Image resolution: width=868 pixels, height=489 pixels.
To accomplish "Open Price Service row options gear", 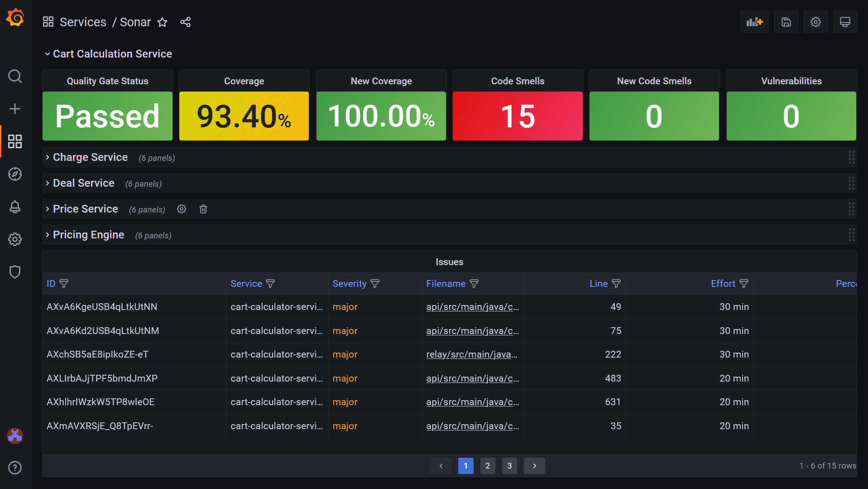I will pyautogui.click(x=182, y=209).
